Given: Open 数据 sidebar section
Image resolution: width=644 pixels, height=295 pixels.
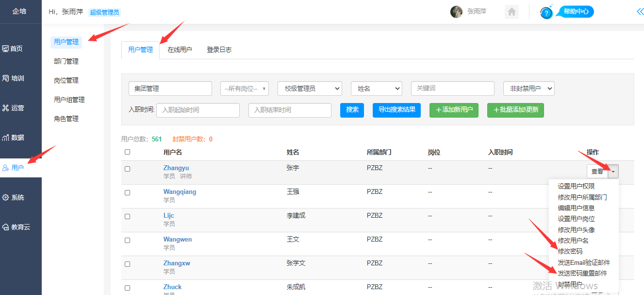Looking at the screenshot, I should click(x=13, y=138).
